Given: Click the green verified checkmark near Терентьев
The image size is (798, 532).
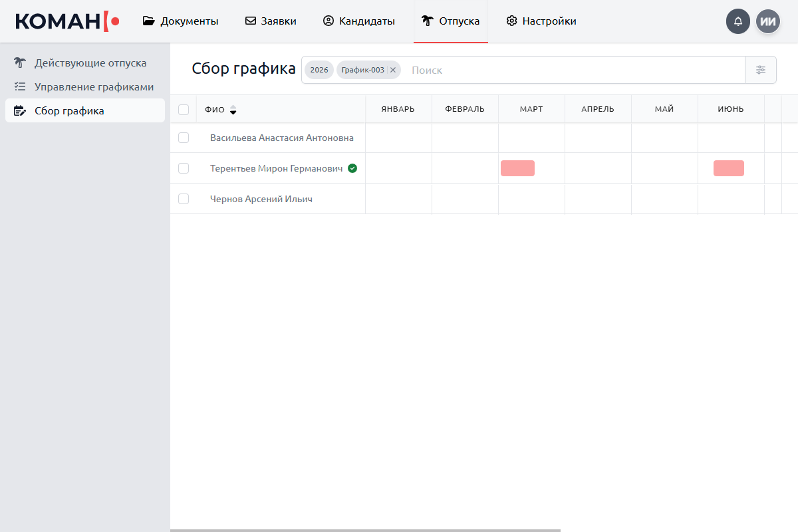Looking at the screenshot, I should (x=352, y=168).
